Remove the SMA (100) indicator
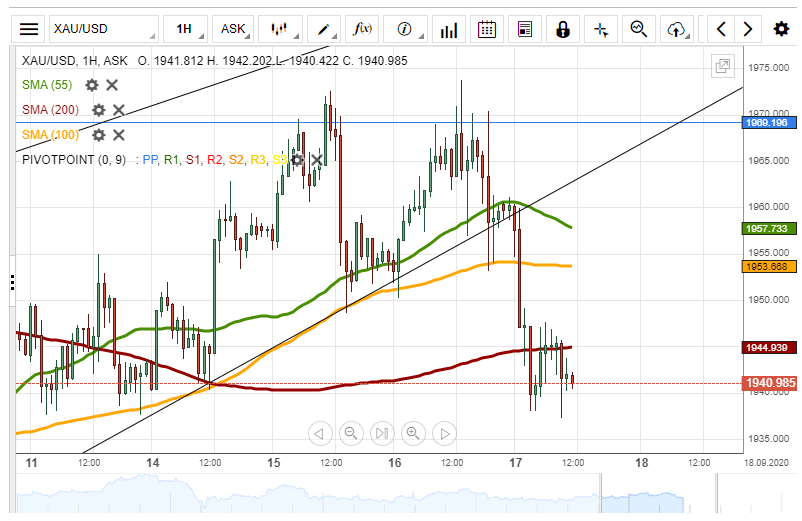 point(118,135)
